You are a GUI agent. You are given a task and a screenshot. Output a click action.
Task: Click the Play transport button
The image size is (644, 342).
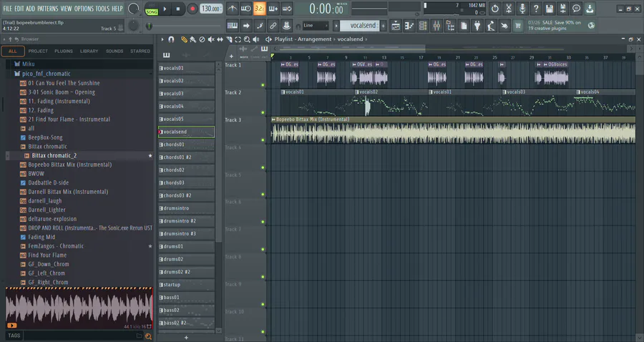[165, 9]
